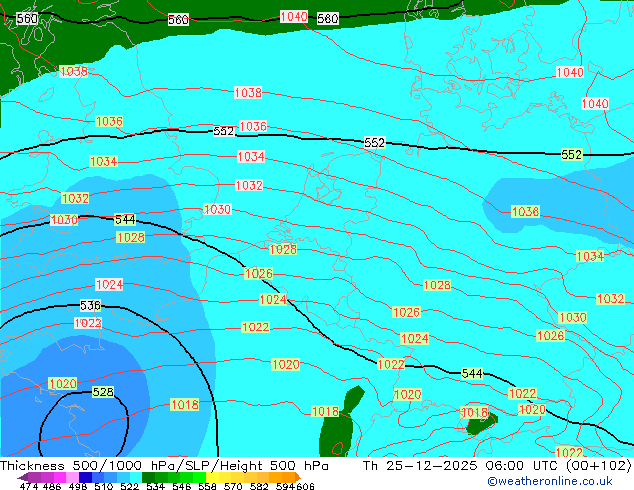
Task: Select the '(00+102)' forecast offset text
Action: click(599, 466)
